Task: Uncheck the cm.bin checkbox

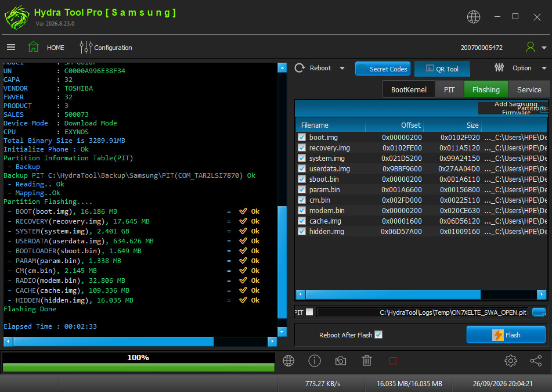Action: point(302,200)
